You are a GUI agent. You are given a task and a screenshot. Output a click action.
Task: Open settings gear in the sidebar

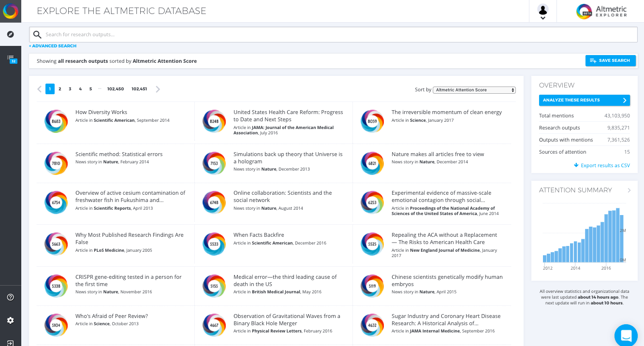(10, 320)
